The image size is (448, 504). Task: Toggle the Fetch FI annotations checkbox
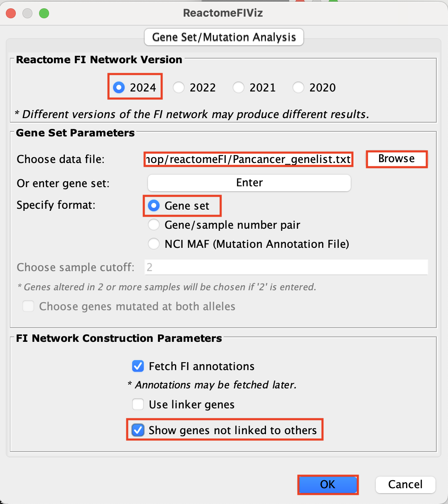[138, 366]
